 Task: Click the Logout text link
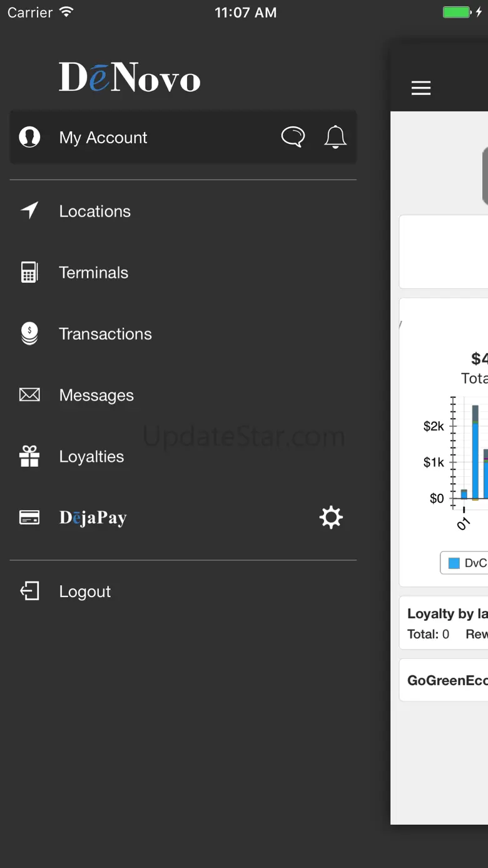(85, 592)
